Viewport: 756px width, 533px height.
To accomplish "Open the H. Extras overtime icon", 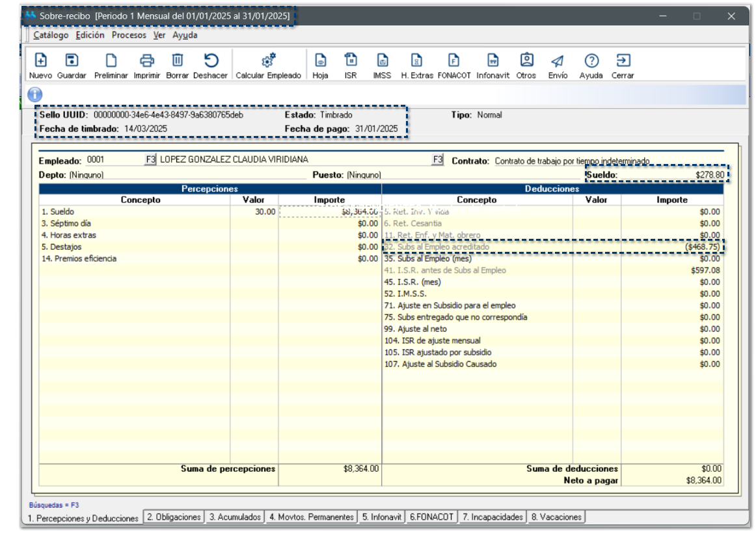I will 416,61.
